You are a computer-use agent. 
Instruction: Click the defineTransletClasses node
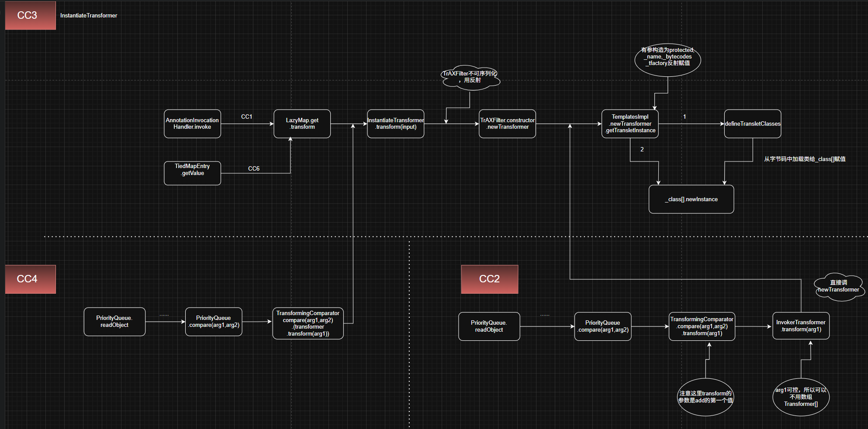[752, 124]
